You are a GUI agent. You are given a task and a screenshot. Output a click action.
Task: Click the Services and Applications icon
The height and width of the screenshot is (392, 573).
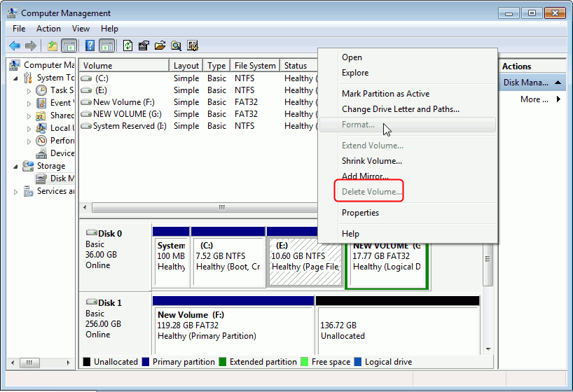tap(29, 191)
